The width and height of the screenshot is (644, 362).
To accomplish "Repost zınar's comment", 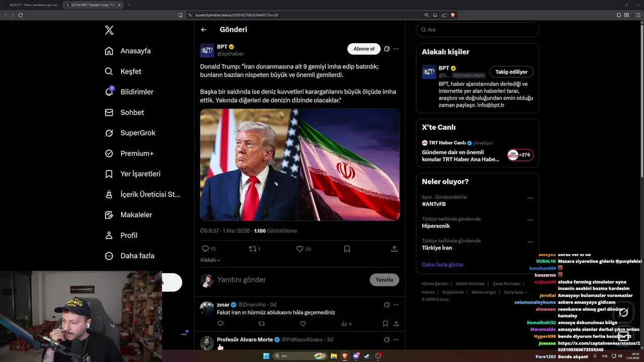I will 262,324.
